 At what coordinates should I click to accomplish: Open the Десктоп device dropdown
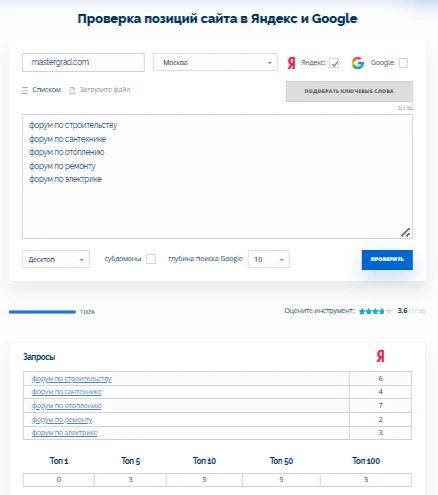coord(56,259)
